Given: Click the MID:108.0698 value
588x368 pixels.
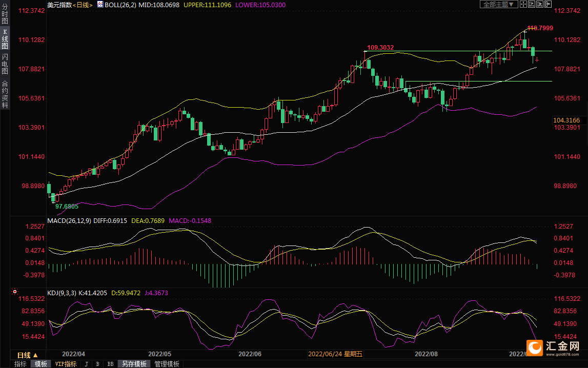Looking at the screenshot, I should (x=159, y=5).
